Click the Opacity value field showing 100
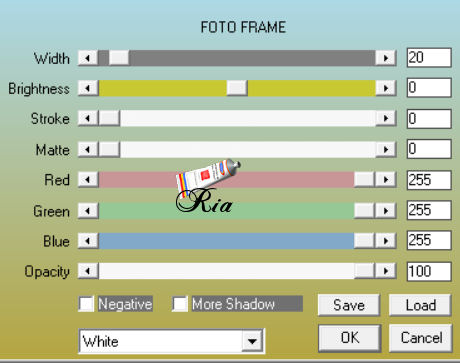 point(429,271)
